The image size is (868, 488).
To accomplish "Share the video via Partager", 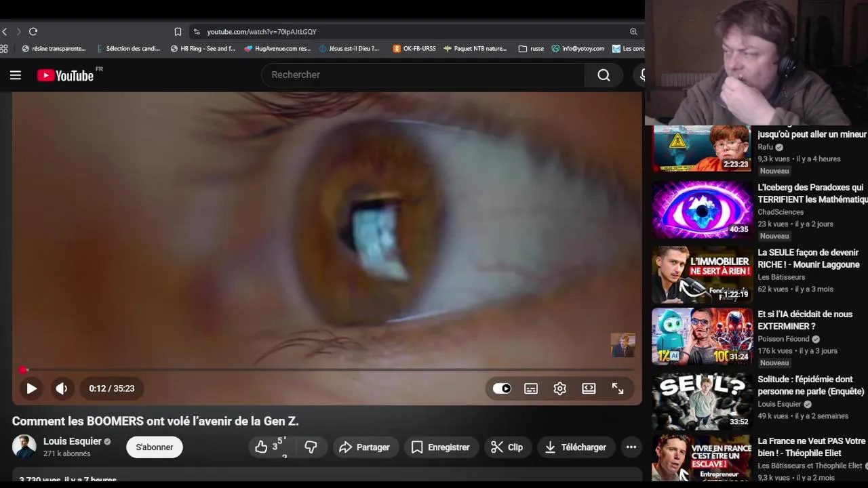I will [365, 447].
